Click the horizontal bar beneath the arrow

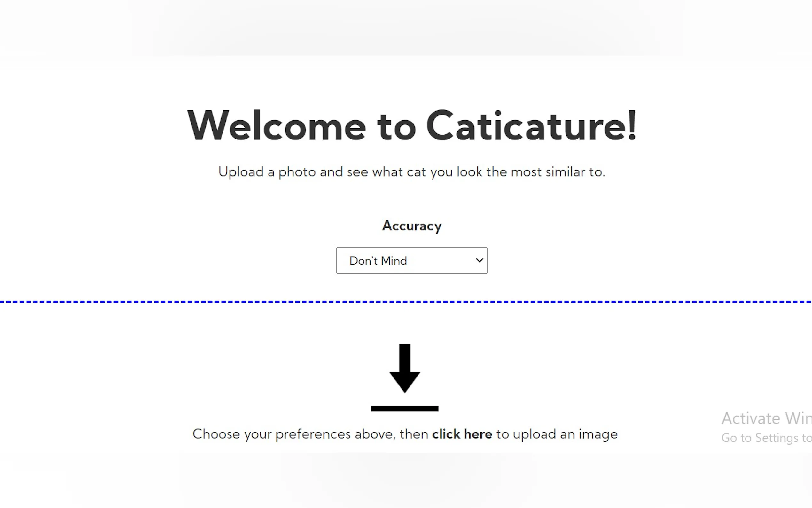404,409
